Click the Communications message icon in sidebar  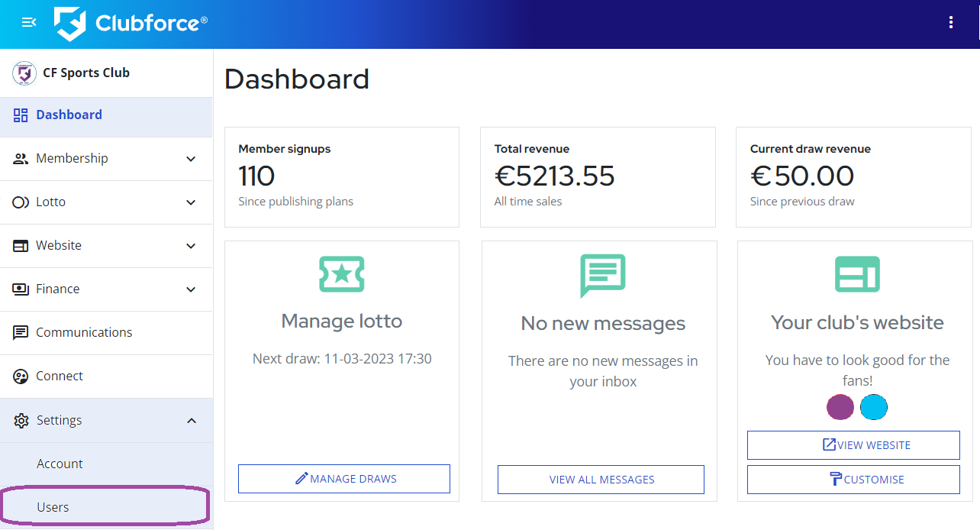[21, 333]
